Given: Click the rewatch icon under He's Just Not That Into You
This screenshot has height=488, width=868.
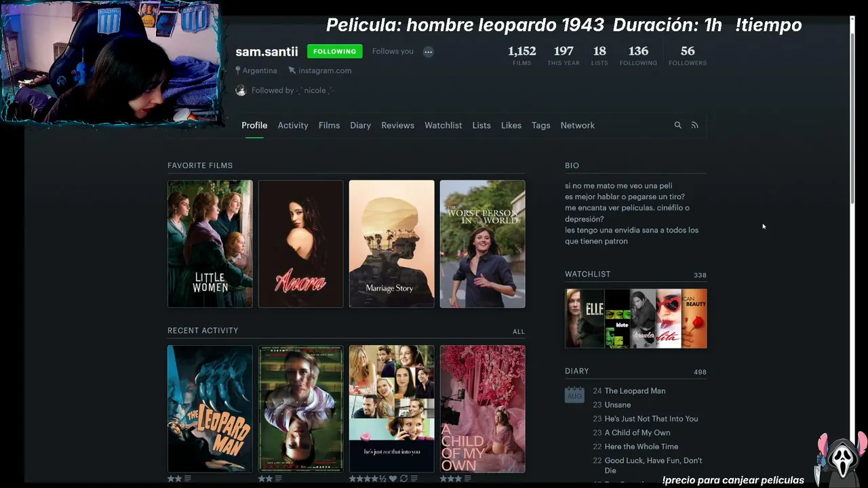Looking at the screenshot, I should tap(403, 479).
